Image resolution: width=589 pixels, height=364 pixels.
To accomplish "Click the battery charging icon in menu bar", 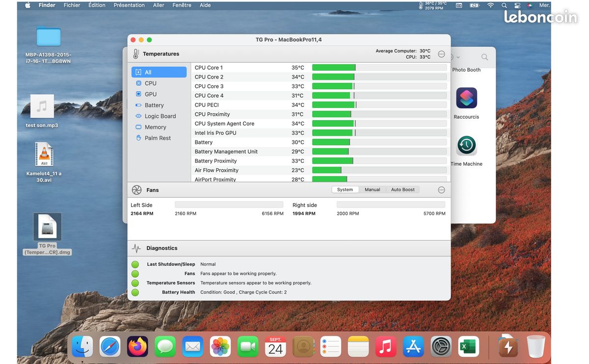I will pyautogui.click(x=474, y=5).
